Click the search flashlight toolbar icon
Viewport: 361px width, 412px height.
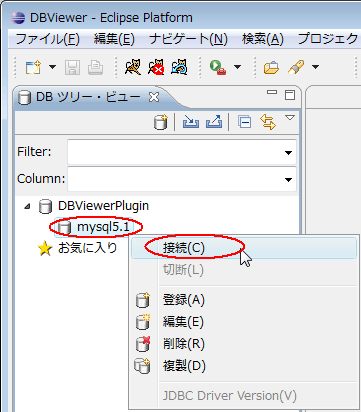click(x=296, y=67)
